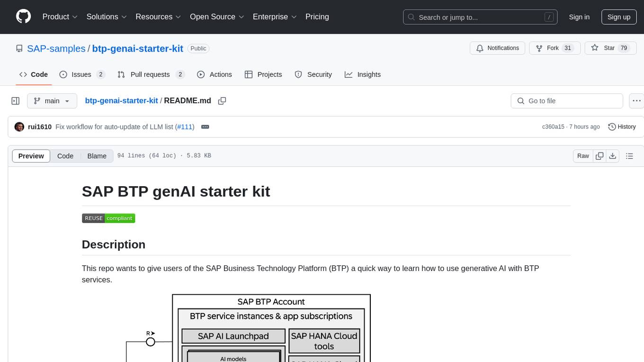Screen dimensions: 644x362
Task: Expand the Resources menu
Action: 158,17
